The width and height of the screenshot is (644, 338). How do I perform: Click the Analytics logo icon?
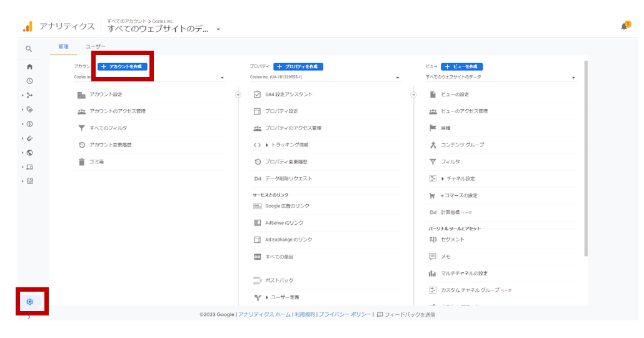click(28, 27)
